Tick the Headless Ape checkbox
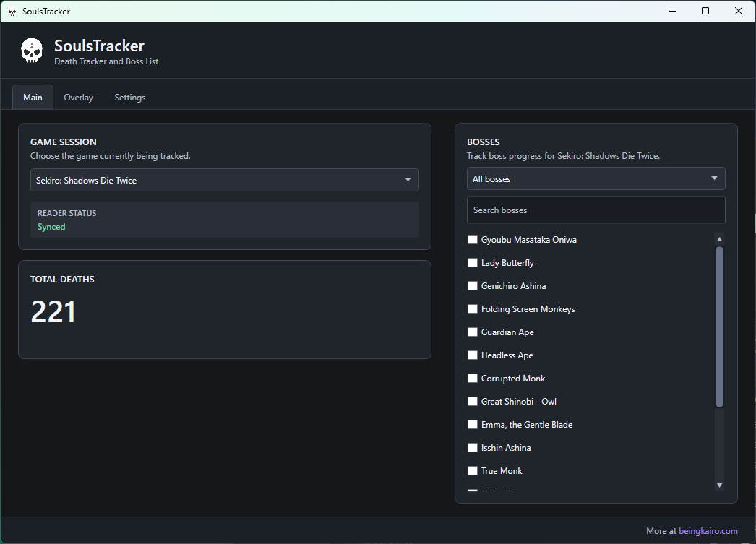This screenshot has width=756, height=544. pos(473,355)
